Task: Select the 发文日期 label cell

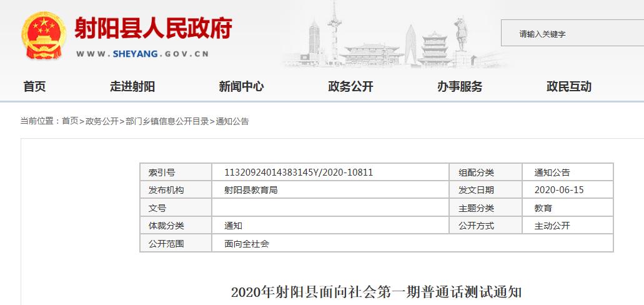Action: [485, 191]
